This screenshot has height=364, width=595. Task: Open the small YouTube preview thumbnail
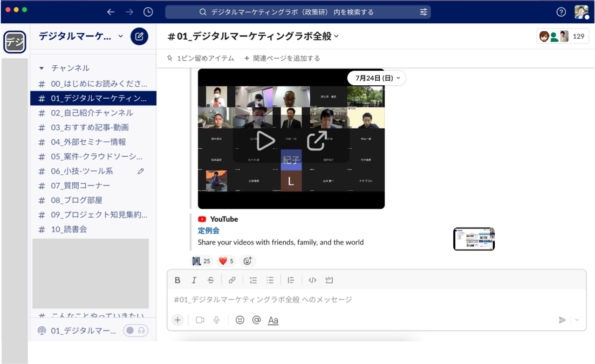(474, 239)
